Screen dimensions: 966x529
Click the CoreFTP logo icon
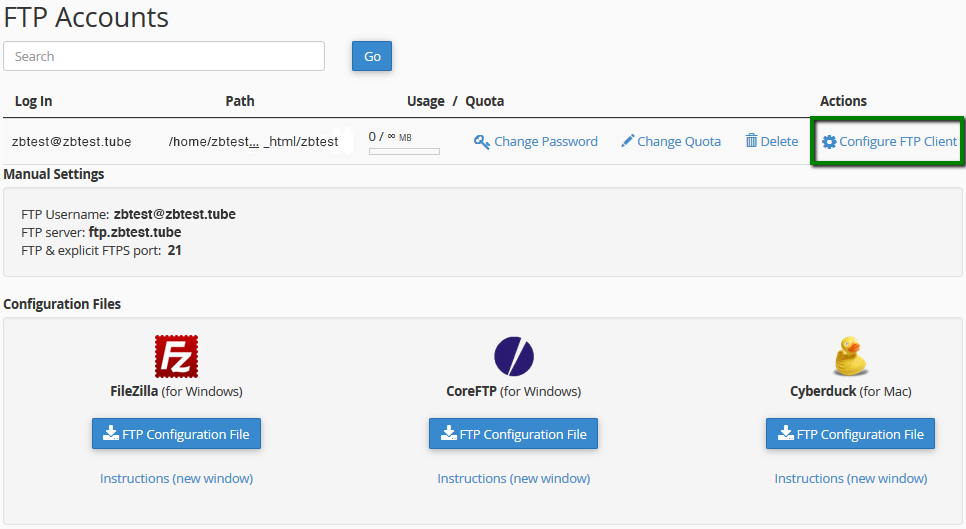513,356
